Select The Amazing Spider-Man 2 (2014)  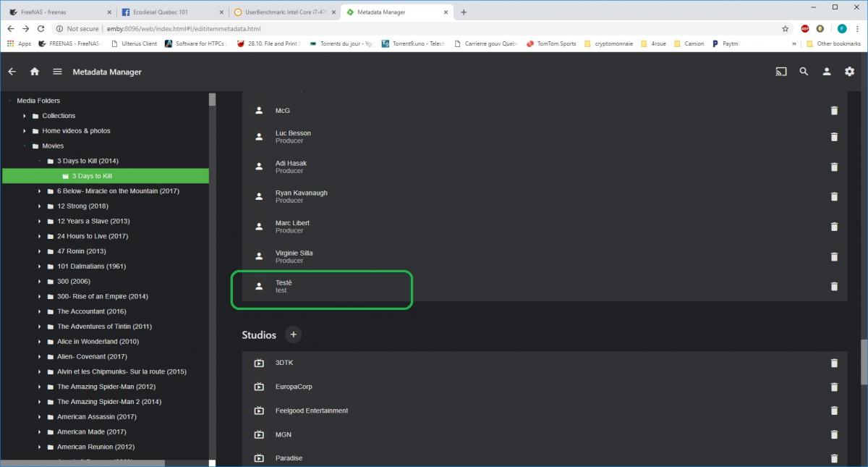click(x=109, y=402)
